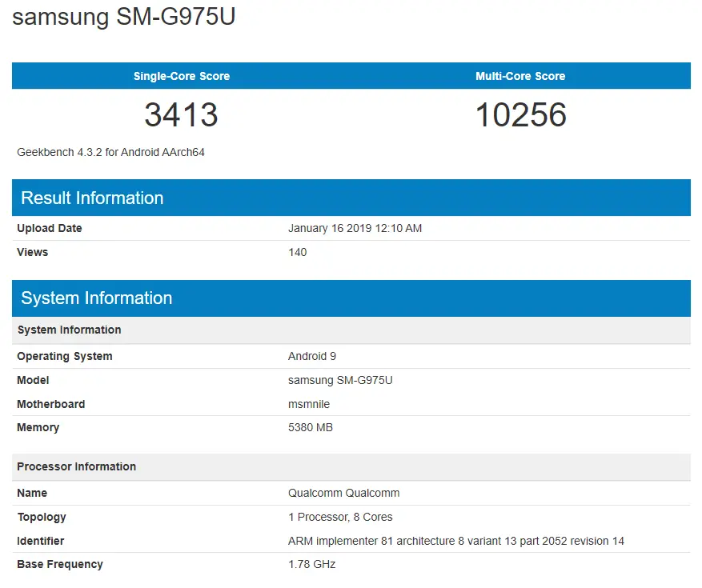
Task: Click the msmnile motherboard value
Action: click(x=309, y=404)
